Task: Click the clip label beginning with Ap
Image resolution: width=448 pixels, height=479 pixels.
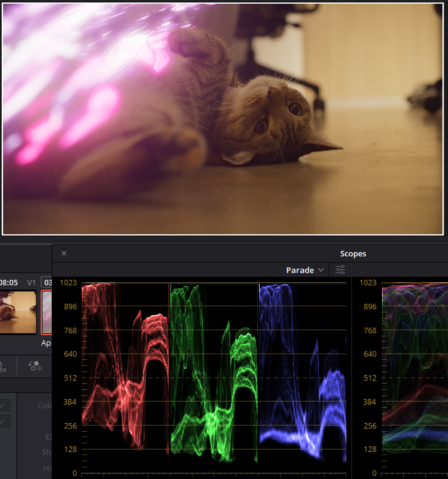Action: (x=46, y=342)
